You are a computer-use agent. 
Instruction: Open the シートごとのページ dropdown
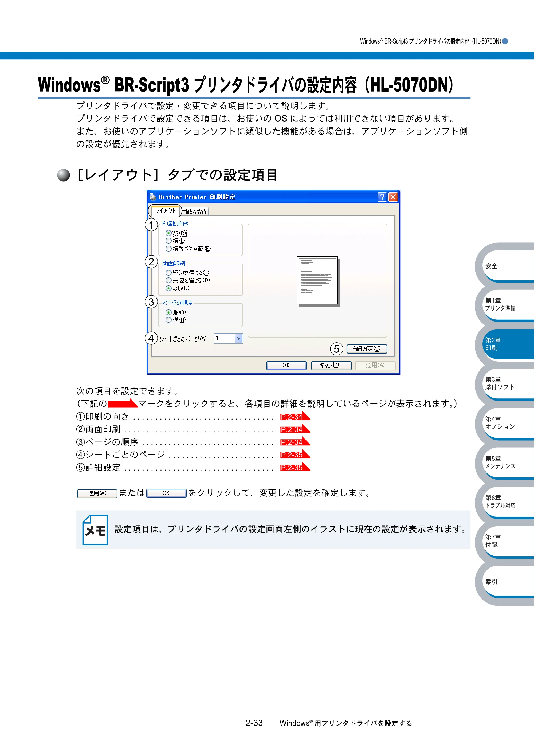coord(239,338)
